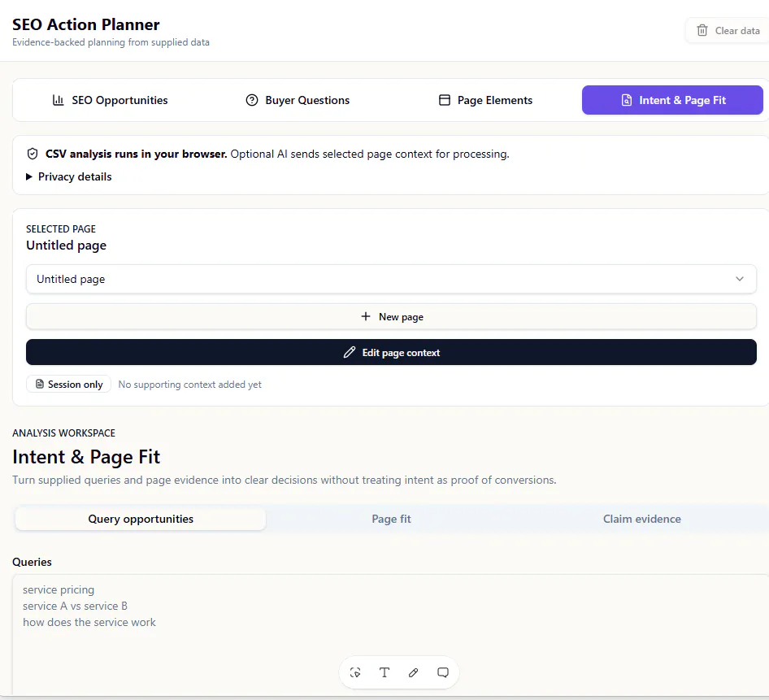Click the trash icon beside Clear data
The height and width of the screenshot is (700, 769).
702,30
